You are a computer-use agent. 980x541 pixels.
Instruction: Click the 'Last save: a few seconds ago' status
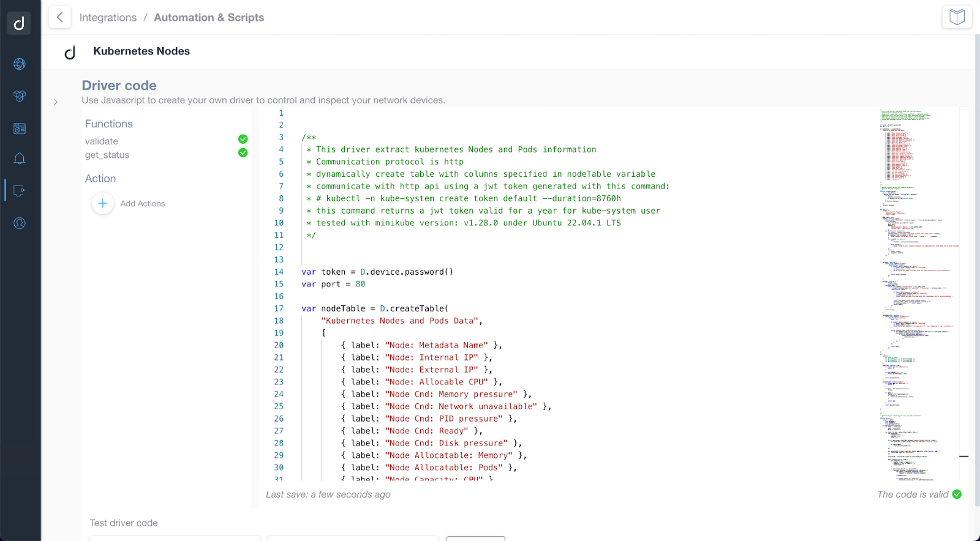coord(328,494)
